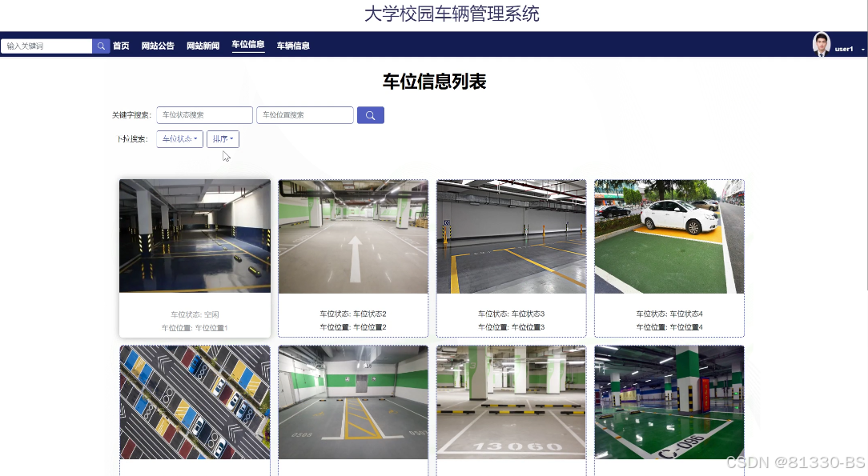This screenshot has width=868, height=476.
Task: Click the text 车位状态: 车位状态2
Action: 353,314
